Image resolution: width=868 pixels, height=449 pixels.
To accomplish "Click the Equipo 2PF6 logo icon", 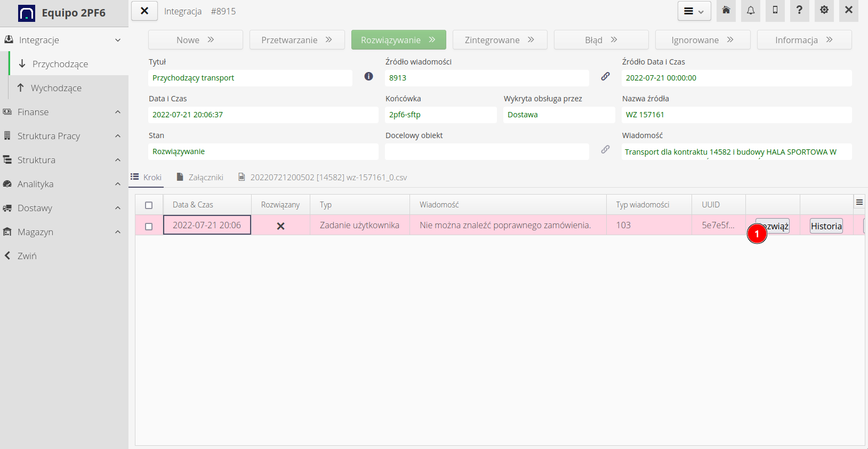I will pyautogui.click(x=26, y=13).
